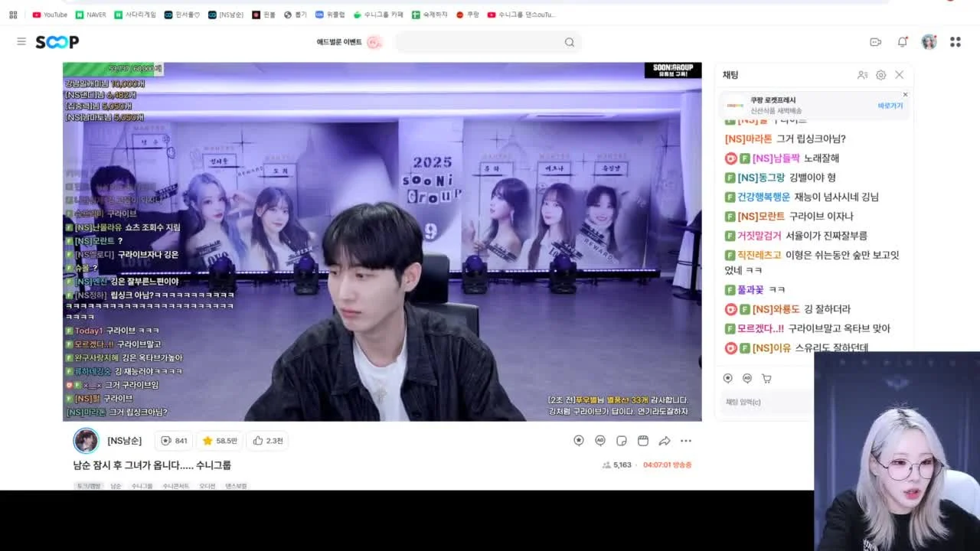Click the share arrow below the video
980x551 pixels.
(665, 441)
